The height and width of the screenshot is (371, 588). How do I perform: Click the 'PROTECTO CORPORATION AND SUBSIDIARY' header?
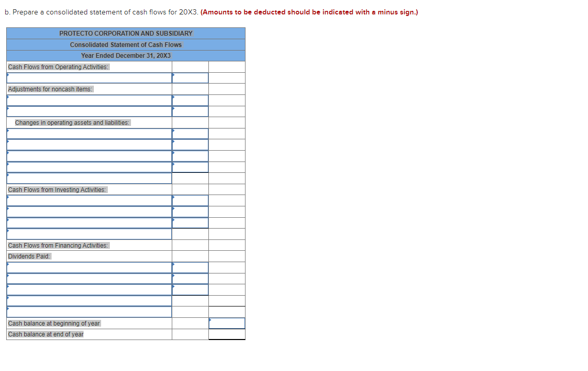click(126, 34)
